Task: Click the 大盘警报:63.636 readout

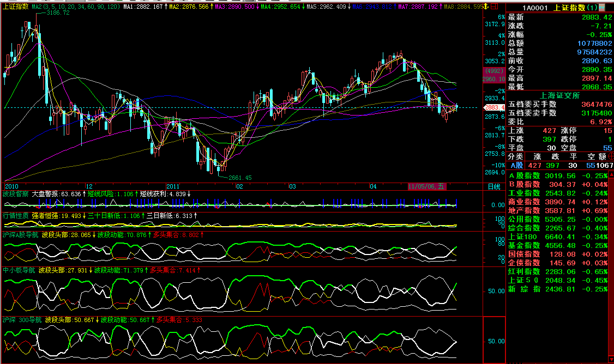Action: [59, 194]
